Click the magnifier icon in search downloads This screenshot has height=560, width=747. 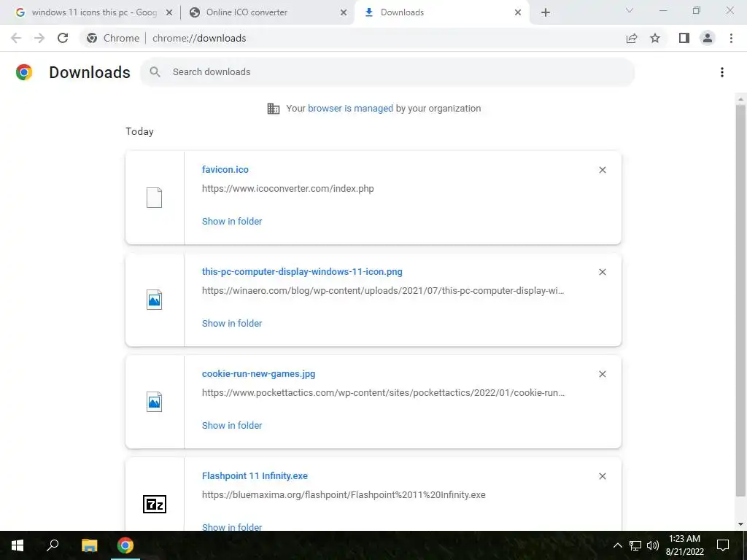[x=155, y=72]
